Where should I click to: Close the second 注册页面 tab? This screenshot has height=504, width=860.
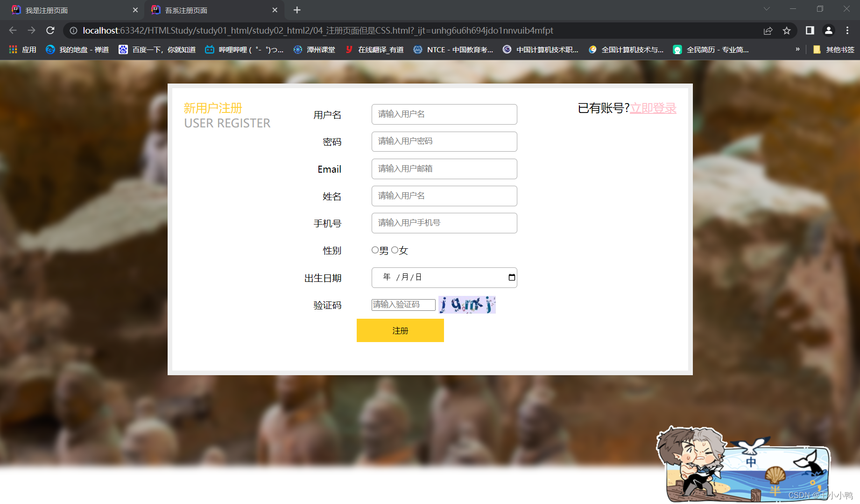[275, 10]
